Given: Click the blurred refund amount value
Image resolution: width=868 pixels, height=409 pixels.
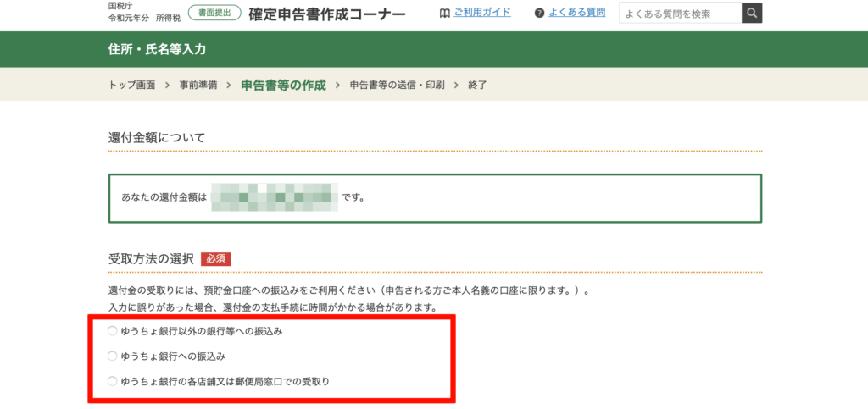Looking at the screenshot, I should (x=274, y=197).
